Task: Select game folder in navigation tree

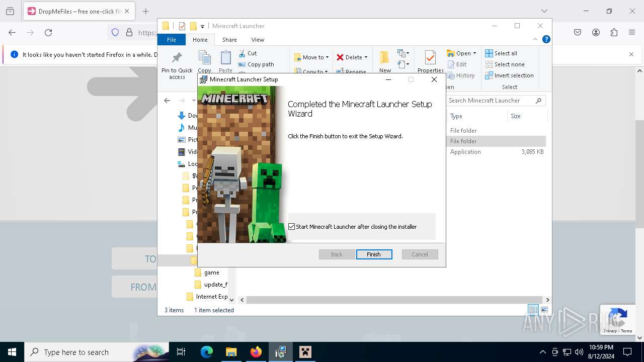Action: point(211,273)
